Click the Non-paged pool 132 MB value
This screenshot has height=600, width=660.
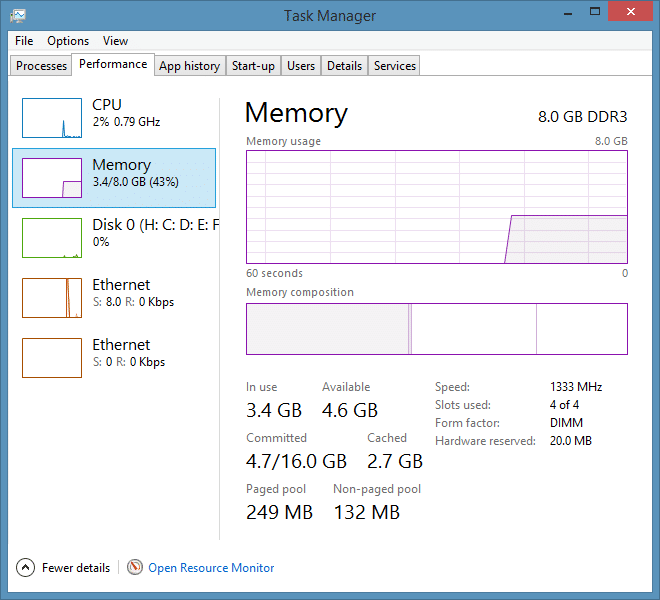pos(367,512)
